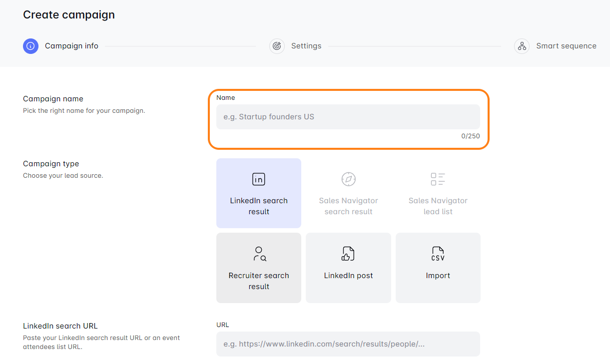Pick the "LinkedIn post" card label
Viewport: 610px width, 364px height.
point(348,276)
